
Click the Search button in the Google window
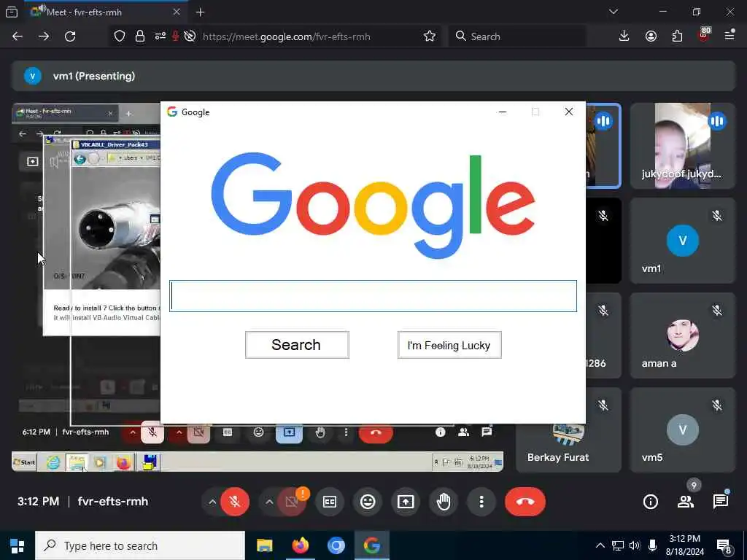[x=297, y=345]
